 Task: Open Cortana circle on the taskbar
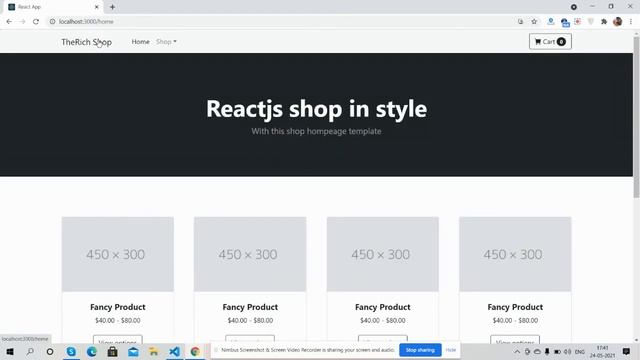[50, 351]
